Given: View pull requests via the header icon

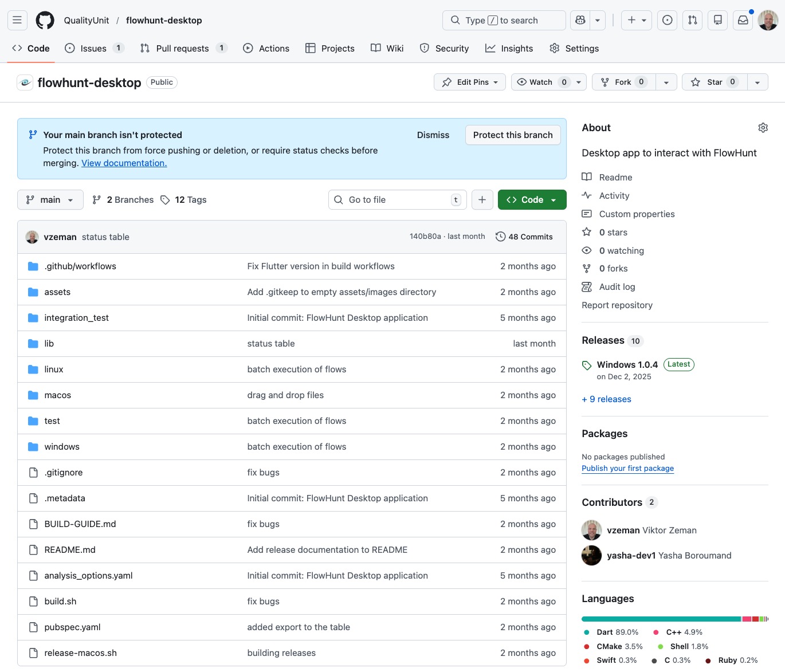Looking at the screenshot, I should point(692,19).
